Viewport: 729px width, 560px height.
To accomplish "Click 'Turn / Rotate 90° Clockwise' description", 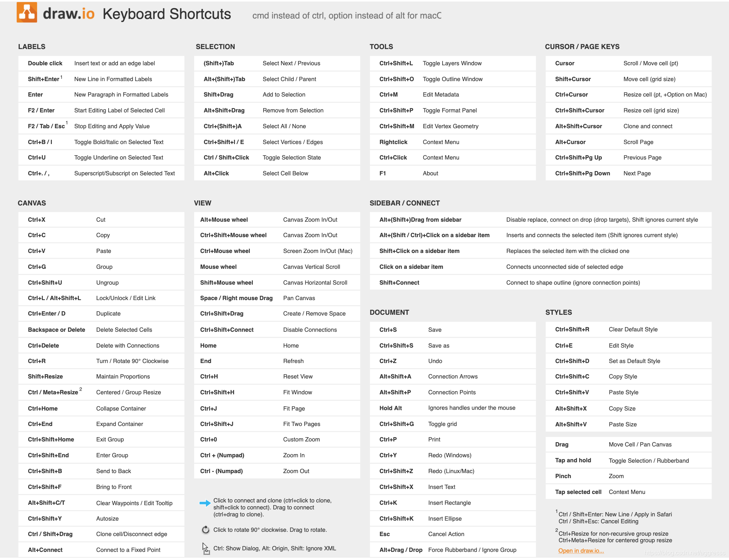I will click(132, 361).
